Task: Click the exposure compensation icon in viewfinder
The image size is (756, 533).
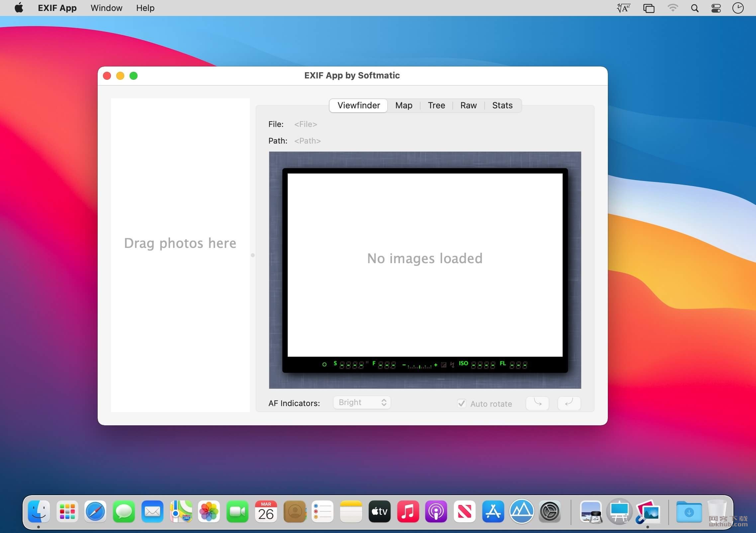Action: (x=444, y=365)
